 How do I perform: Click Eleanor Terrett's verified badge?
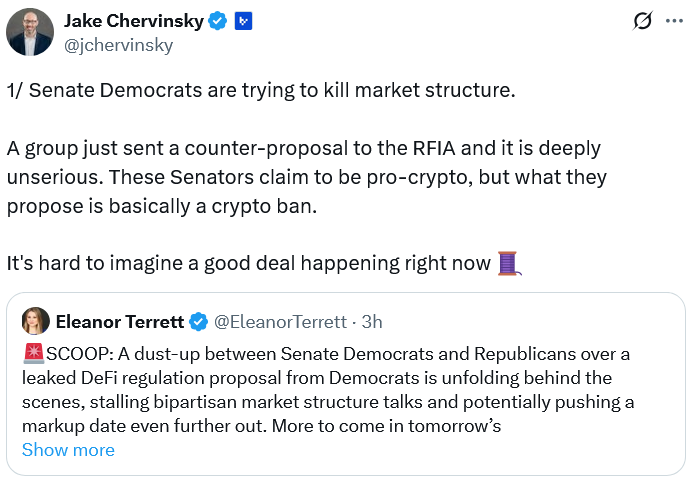click(199, 321)
